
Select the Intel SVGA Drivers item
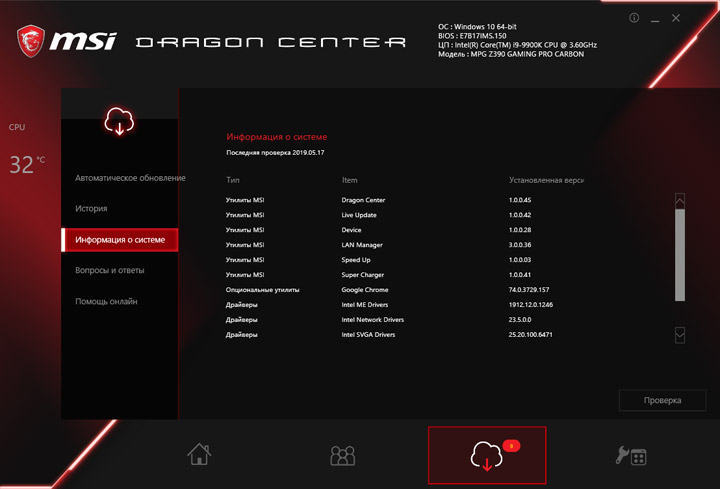[368, 334]
